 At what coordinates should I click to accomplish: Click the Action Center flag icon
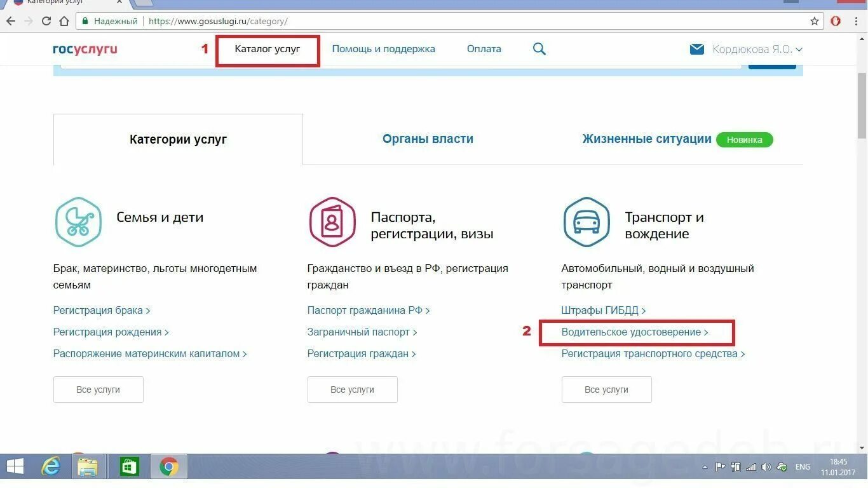(x=720, y=467)
